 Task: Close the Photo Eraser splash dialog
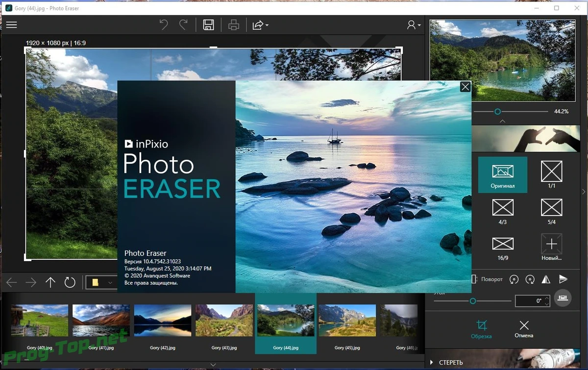(x=465, y=87)
